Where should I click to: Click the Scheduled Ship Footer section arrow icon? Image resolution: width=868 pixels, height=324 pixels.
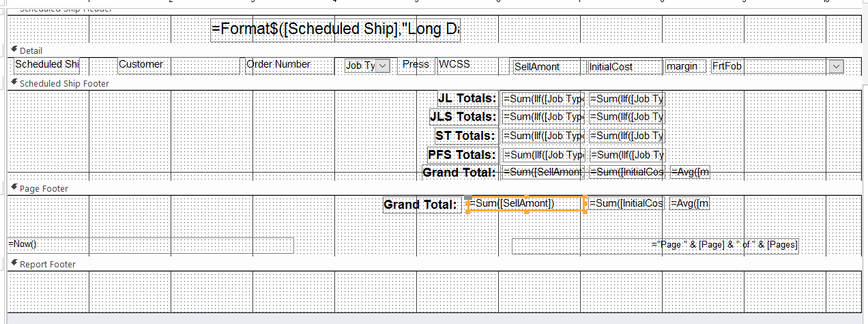(x=14, y=83)
